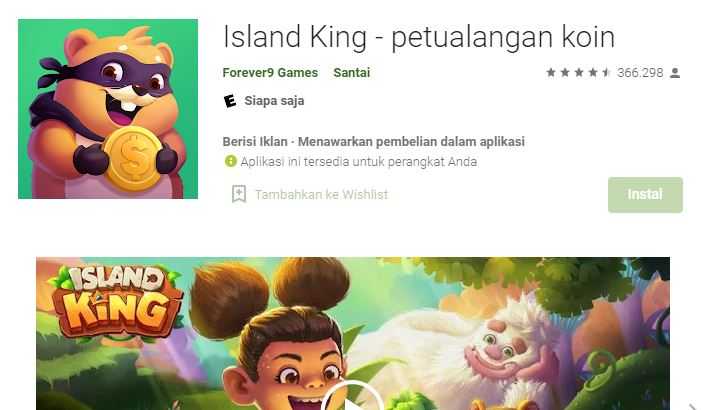Click the green info icon beside availability text
702x410 pixels.
230,161
